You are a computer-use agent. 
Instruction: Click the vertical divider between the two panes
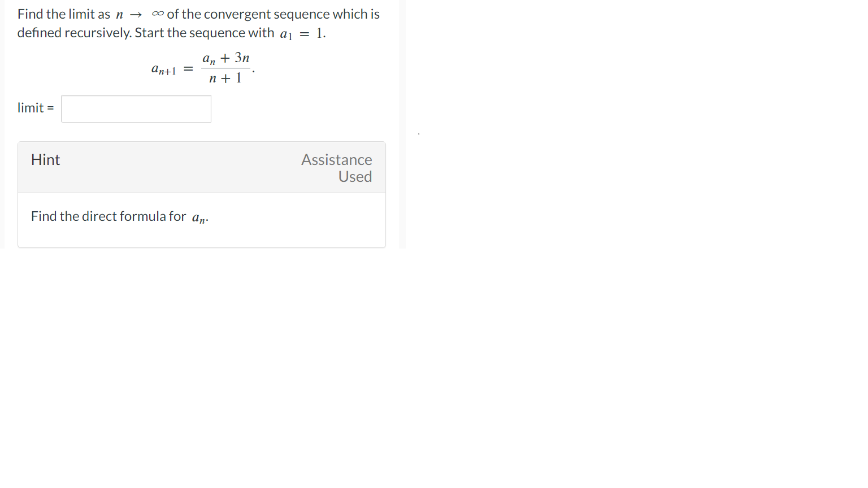[x=402, y=124]
